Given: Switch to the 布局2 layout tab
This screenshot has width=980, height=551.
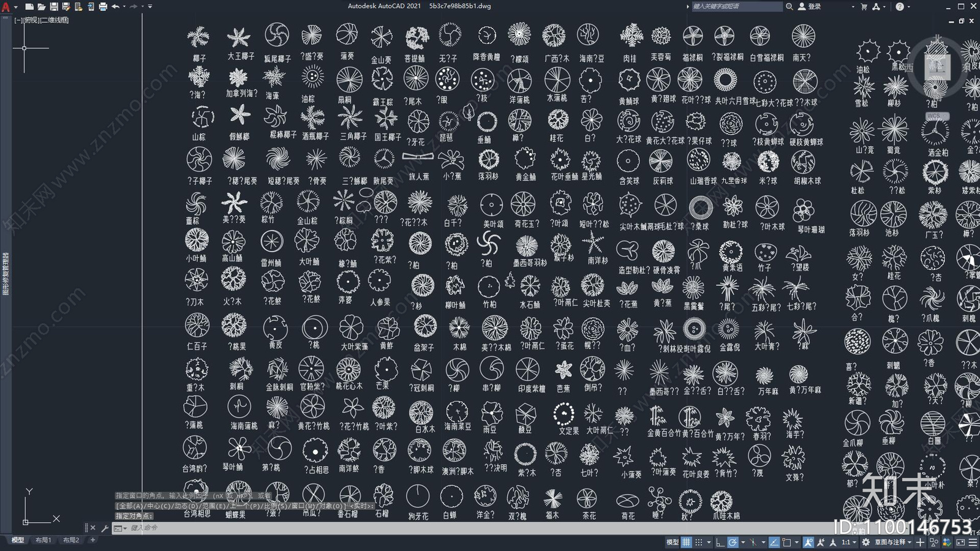Looking at the screenshot, I should (x=71, y=540).
